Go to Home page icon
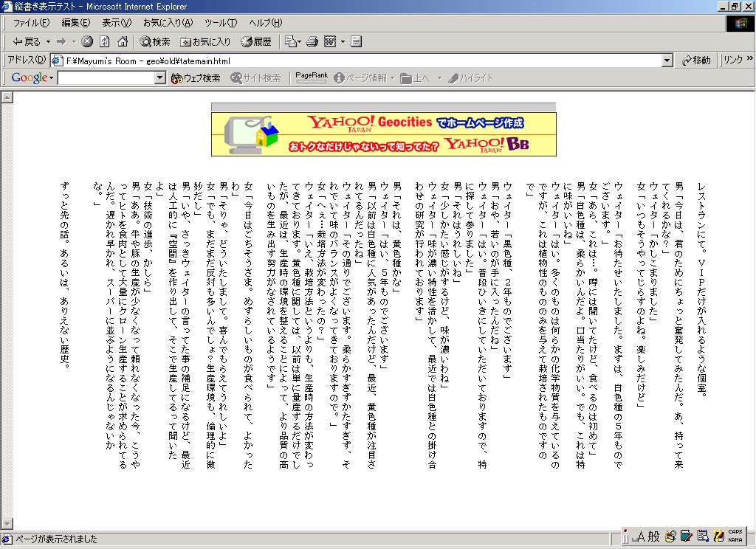Viewport: 756px width, 549px height. point(123,42)
